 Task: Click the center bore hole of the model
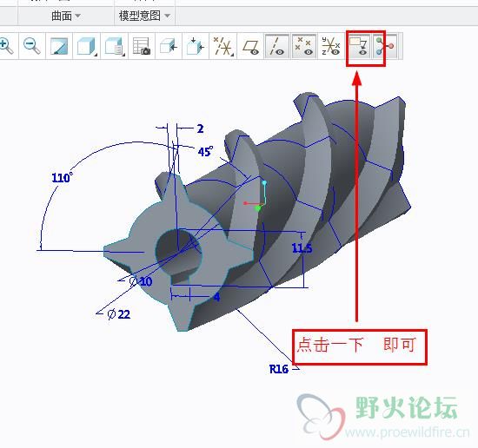[178, 253]
